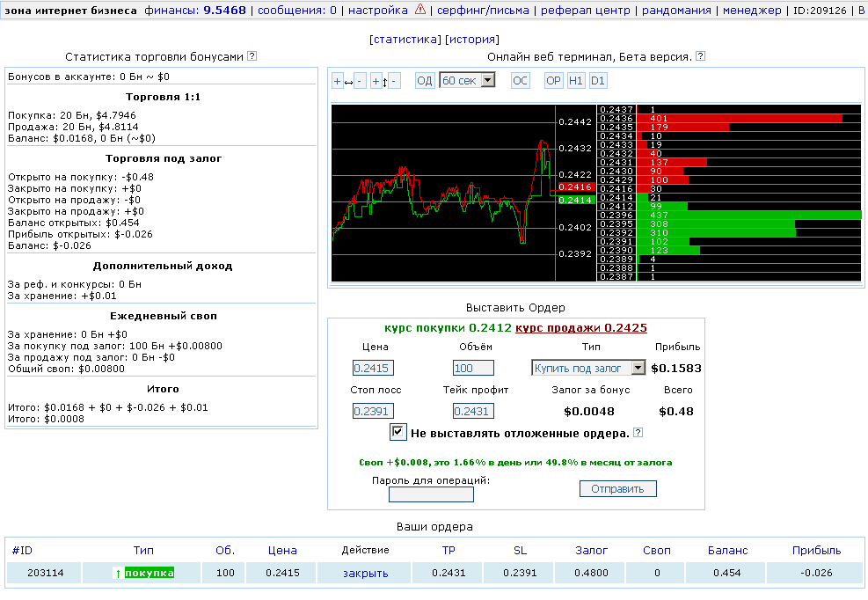The image size is (868, 600).
Task: Switch to the статистика view
Action: pyautogui.click(x=405, y=40)
